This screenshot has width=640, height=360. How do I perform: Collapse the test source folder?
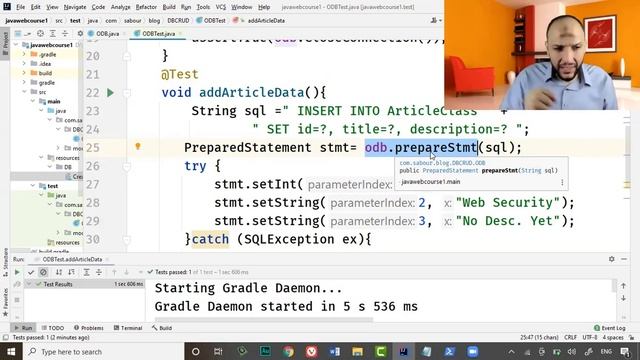coord(33,186)
